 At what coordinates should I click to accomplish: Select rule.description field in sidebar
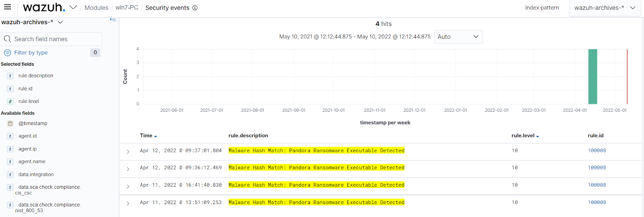coord(36,75)
